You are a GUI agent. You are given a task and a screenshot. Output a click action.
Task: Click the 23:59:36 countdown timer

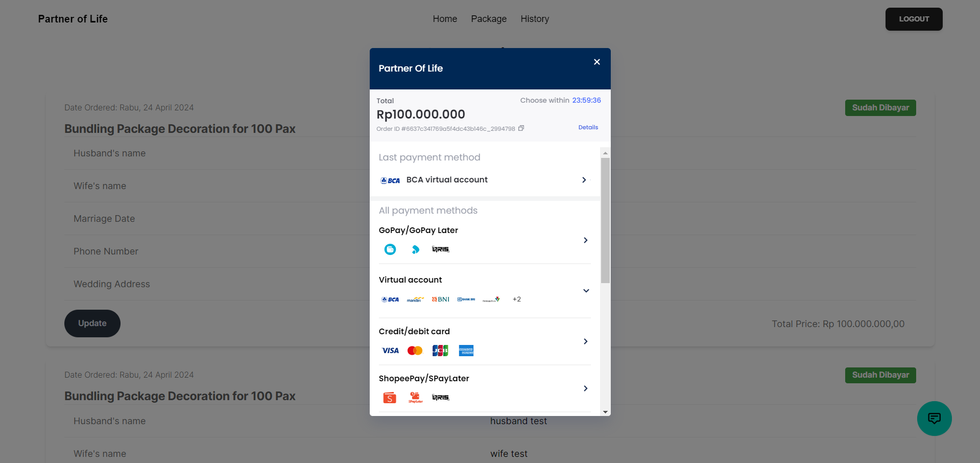[586, 100]
